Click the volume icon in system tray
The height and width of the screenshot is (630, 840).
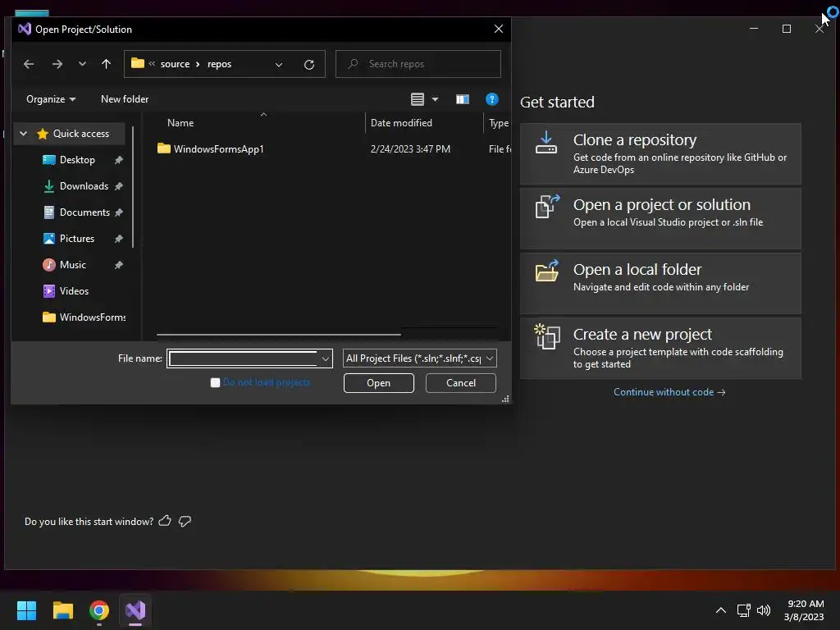click(764, 610)
